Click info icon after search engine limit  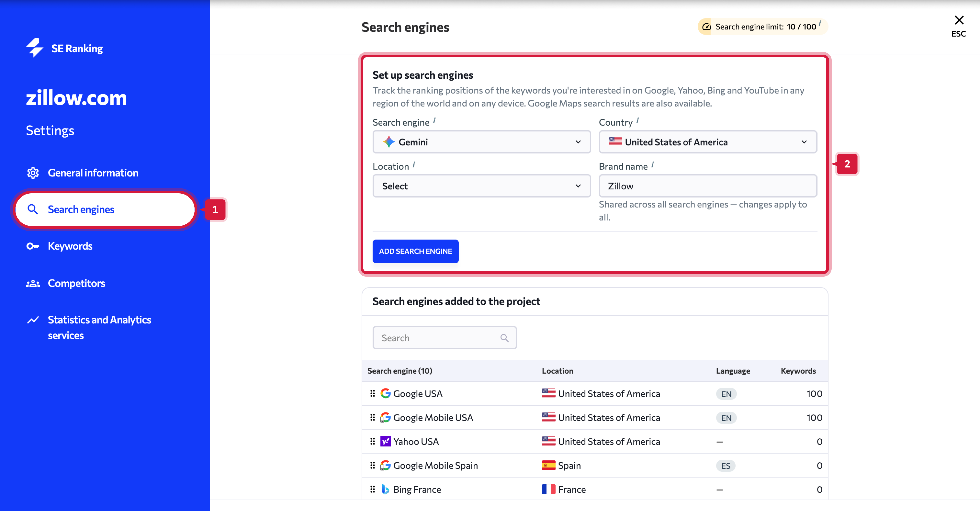coord(820,24)
